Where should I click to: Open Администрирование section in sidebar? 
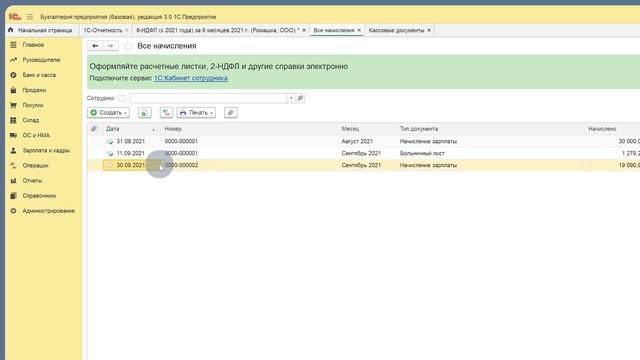[48, 211]
